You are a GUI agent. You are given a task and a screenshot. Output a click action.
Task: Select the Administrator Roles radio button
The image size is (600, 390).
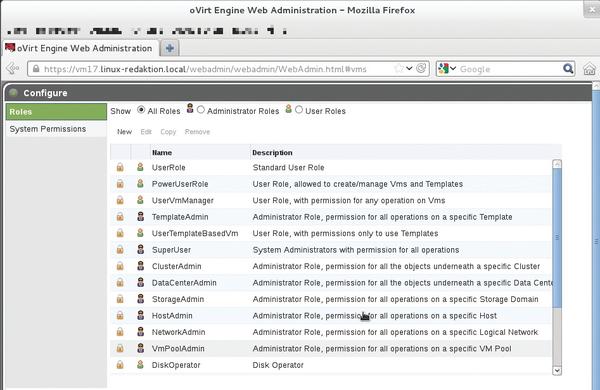pos(201,110)
